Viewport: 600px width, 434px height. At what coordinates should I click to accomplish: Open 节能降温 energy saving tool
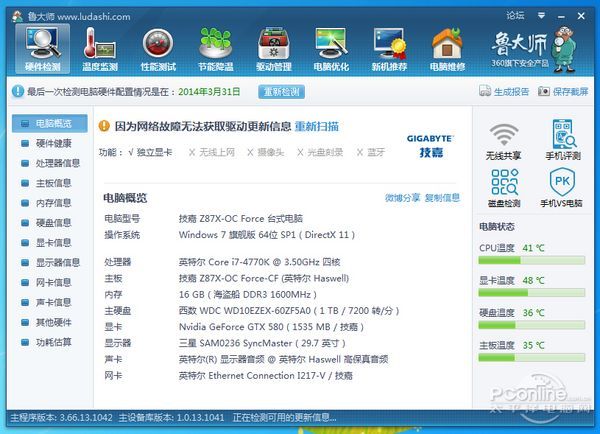point(216,49)
